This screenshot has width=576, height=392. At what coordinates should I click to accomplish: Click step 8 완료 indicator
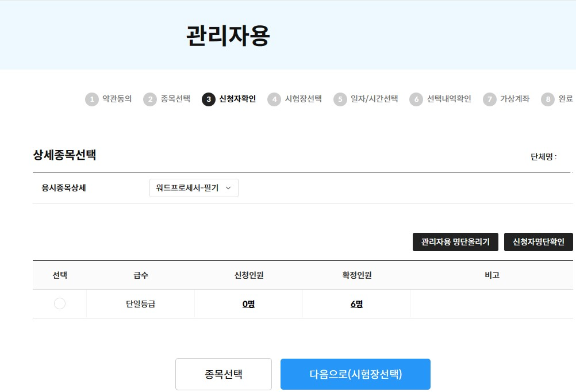click(x=558, y=99)
